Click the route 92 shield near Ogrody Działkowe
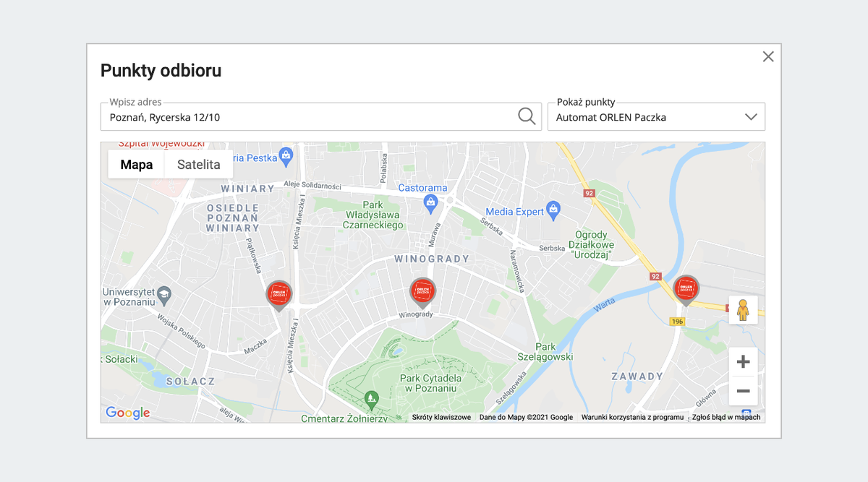This screenshot has width=868, height=482. point(589,193)
